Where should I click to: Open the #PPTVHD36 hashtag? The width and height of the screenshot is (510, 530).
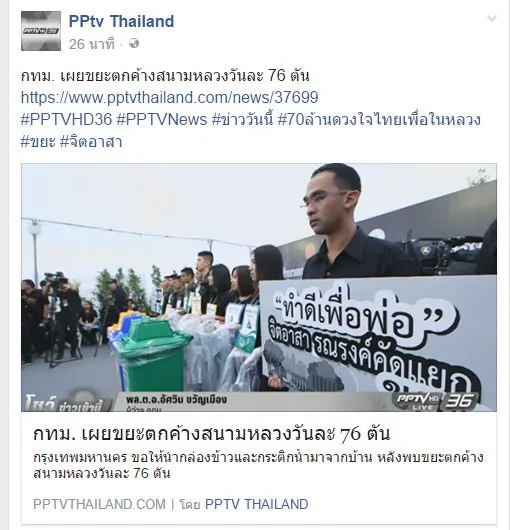click(66, 119)
